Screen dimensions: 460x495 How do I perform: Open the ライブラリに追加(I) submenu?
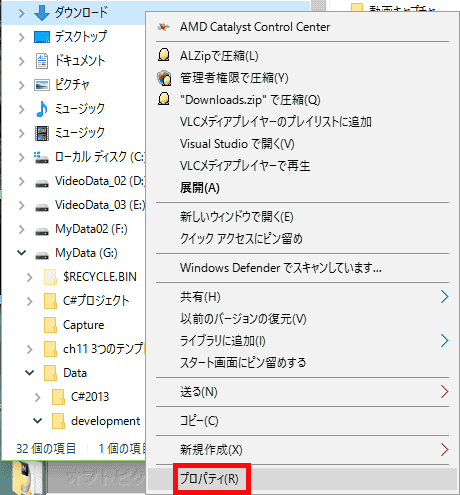point(302,341)
